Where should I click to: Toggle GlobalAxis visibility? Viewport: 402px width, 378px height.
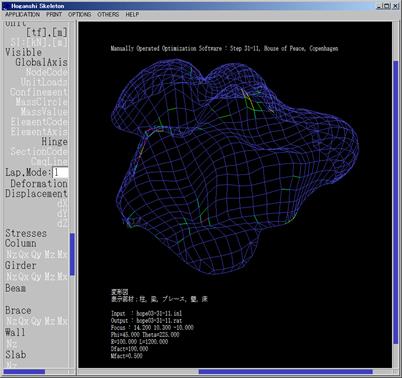pos(41,62)
